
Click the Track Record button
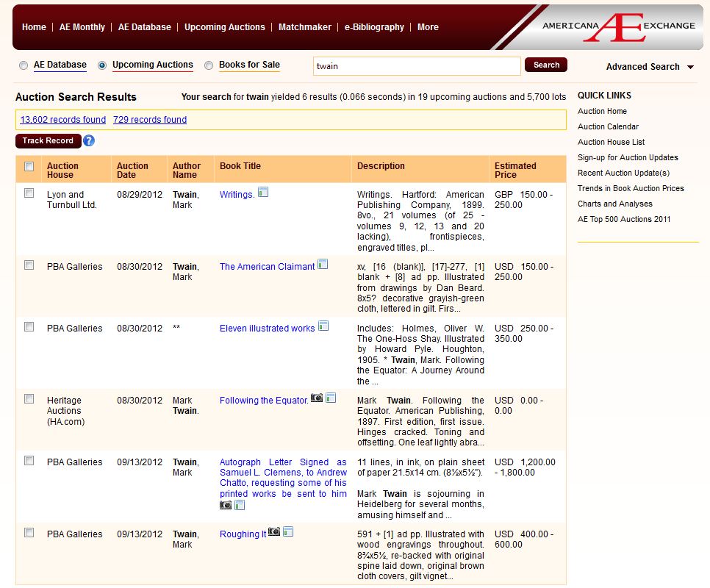[48, 141]
